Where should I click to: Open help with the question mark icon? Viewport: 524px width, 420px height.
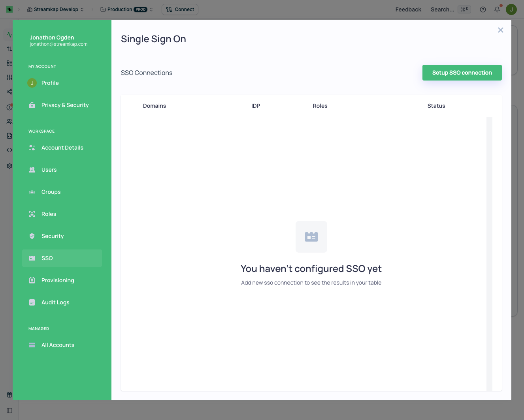(x=483, y=9)
